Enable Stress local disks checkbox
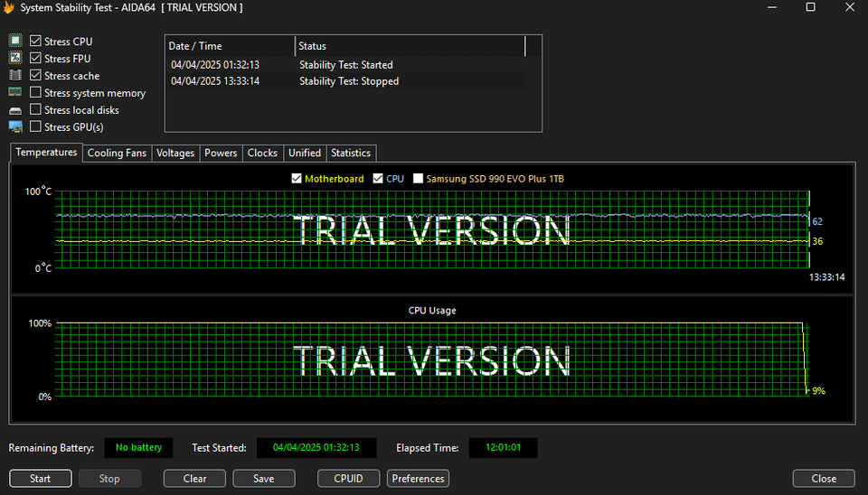This screenshot has width=868, height=495. (35, 109)
